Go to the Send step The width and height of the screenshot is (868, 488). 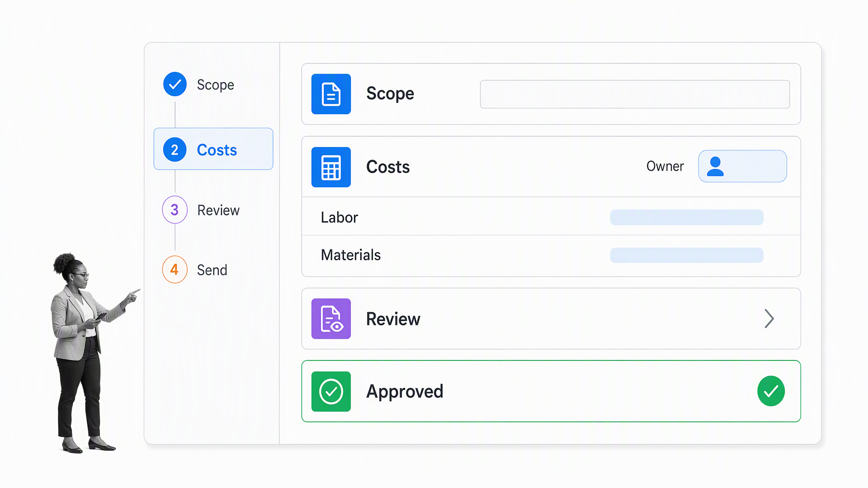coord(212,270)
